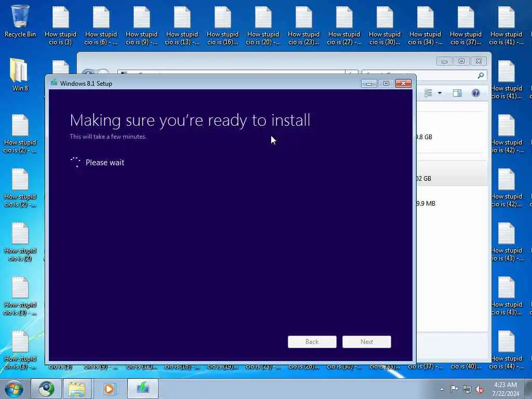Select desktop file 'How stupid cio is (23)'
The height and width of the screenshot is (399, 532).
(303, 26)
